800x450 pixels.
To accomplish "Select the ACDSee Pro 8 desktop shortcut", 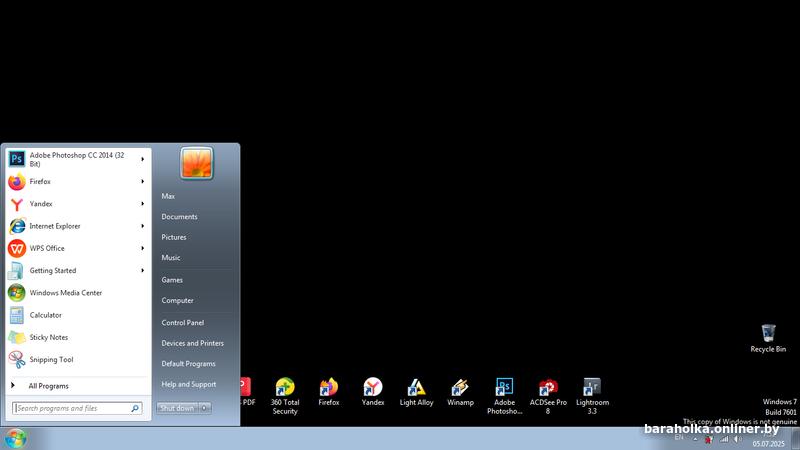I will [x=548, y=396].
